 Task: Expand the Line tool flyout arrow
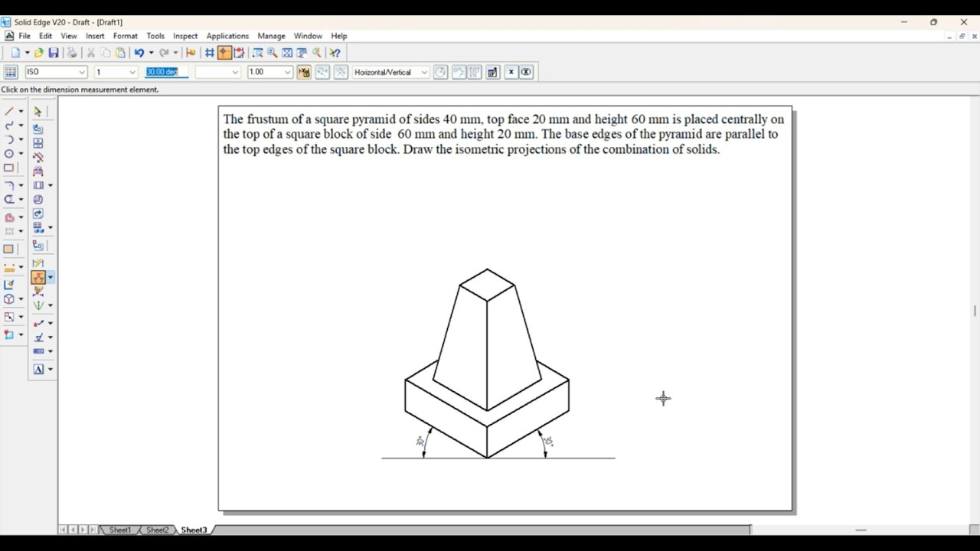pyautogui.click(x=21, y=111)
